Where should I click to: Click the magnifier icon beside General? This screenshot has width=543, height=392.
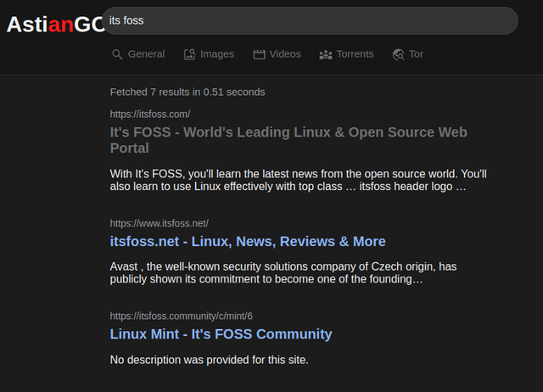click(x=117, y=54)
